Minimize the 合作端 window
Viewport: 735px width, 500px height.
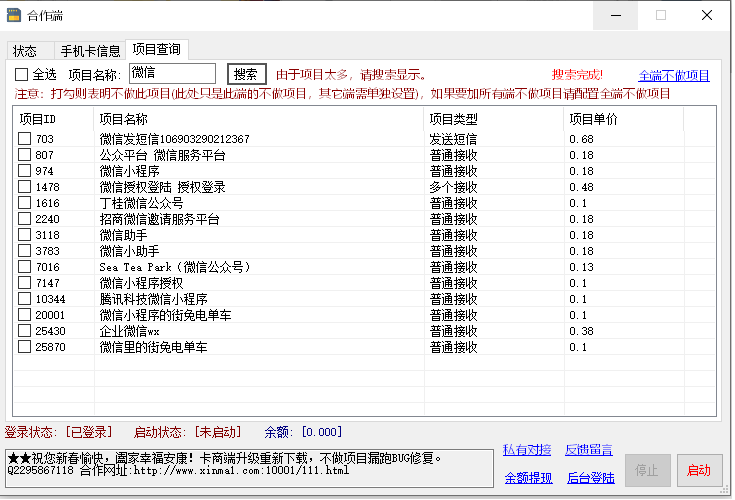[x=615, y=15]
